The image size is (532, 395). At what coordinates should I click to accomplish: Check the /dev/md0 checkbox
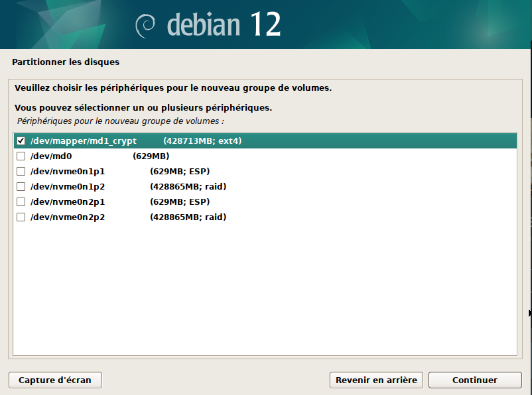21,156
